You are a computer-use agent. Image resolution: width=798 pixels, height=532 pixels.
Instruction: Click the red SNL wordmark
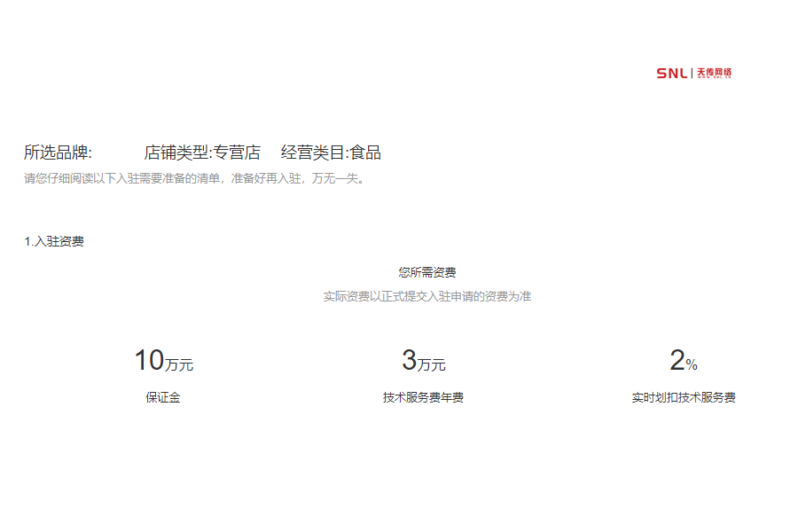671,73
